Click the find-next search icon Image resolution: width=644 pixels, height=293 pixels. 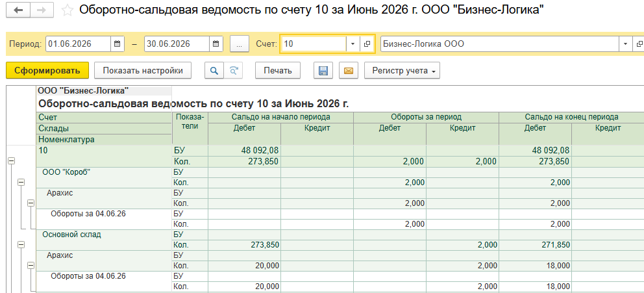(233, 70)
